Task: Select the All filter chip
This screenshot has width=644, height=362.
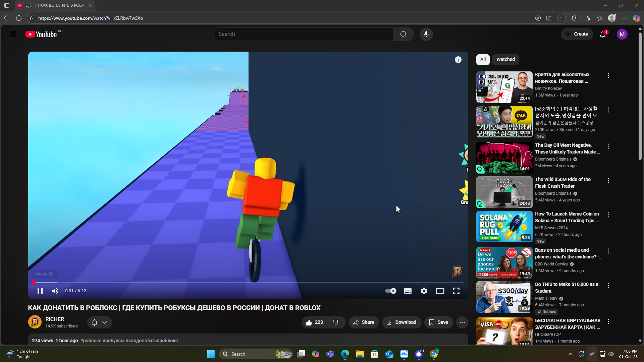Action: [483, 60]
